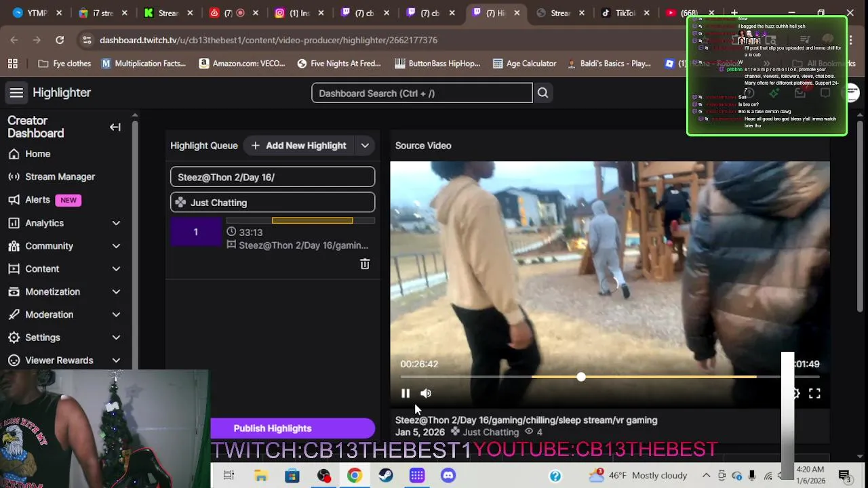The width and height of the screenshot is (868, 488).
Task: Expand the Content section chevron
Action: click(x=116, y=269)
